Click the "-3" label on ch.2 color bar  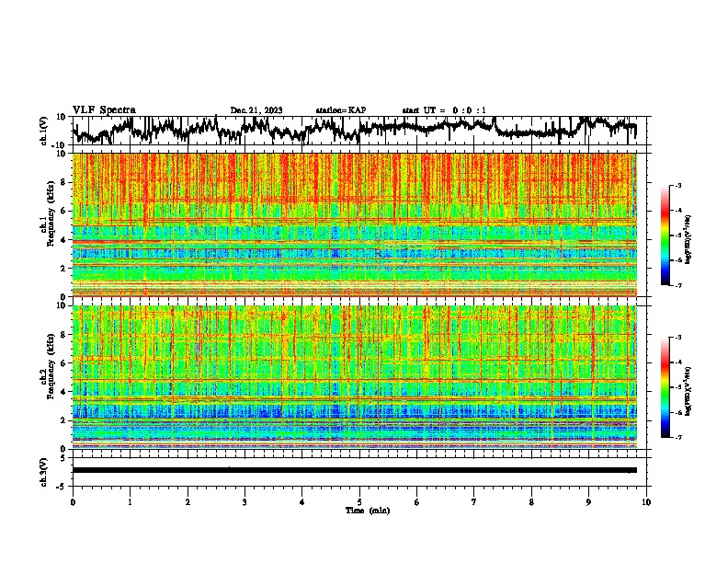(678, 338)
